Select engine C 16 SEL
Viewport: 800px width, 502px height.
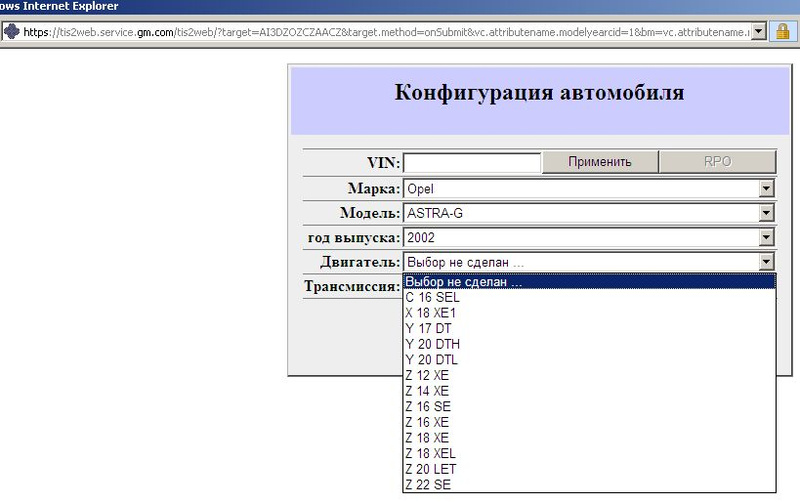pos(589,297)
